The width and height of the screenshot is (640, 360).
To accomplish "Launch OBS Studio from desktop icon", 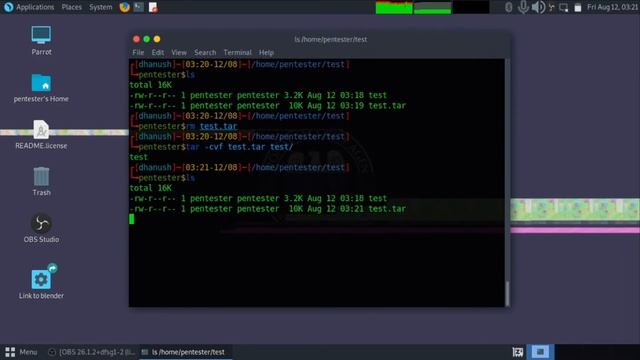I will pos(41,223).
